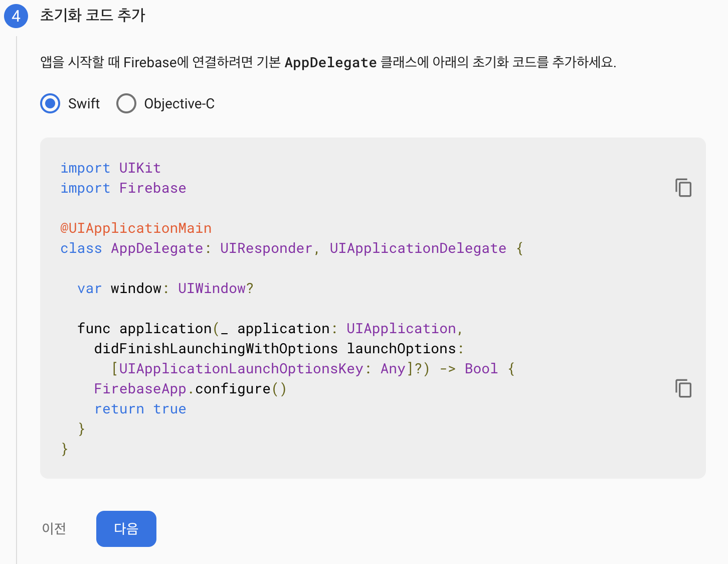Click the bold 'AppDelegate' word in the description
The width and height of the screenshot is (728, 564).
click(331, 62)
